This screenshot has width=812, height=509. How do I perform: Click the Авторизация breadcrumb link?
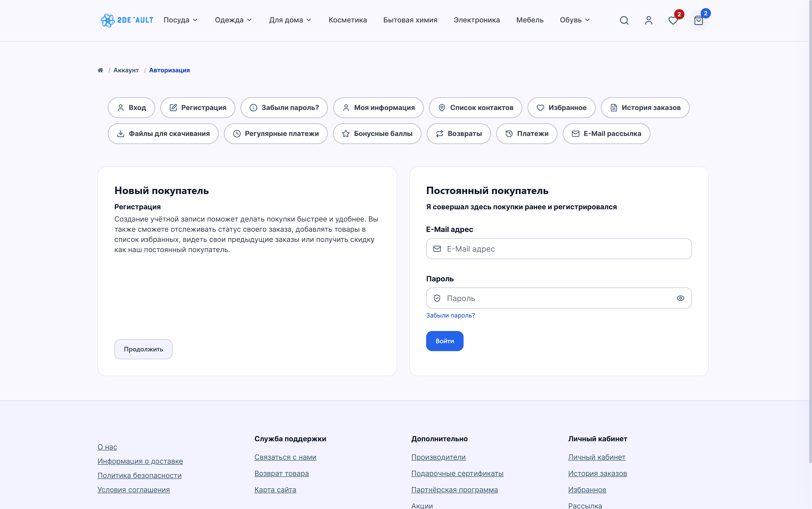coord(169,70)
